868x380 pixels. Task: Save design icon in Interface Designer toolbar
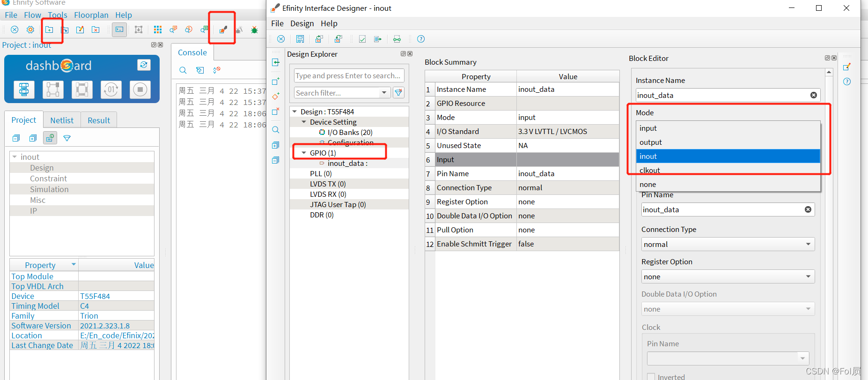point(300,39)
